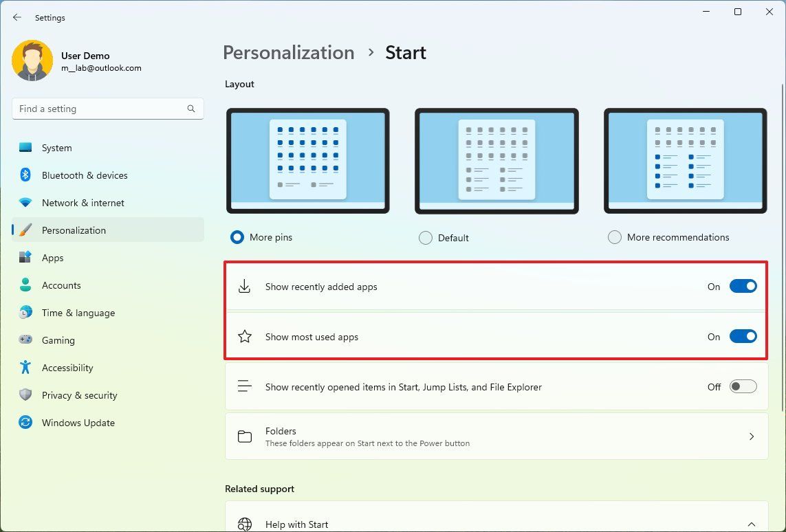Click inside the Find a setting field
The image size is (786, 532).
[103, 109]
